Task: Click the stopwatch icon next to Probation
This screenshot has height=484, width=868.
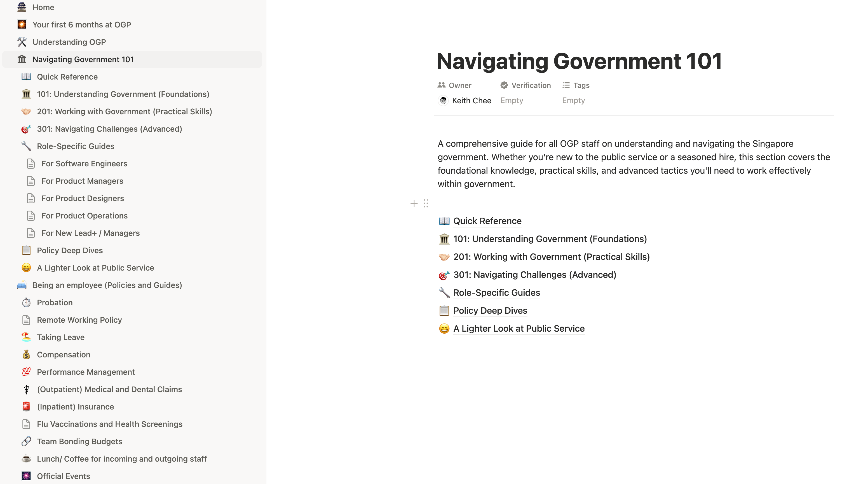Action: point(26,302)
